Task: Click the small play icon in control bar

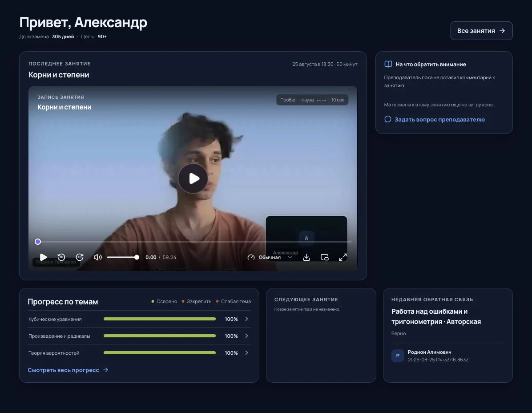Action: 43,257
